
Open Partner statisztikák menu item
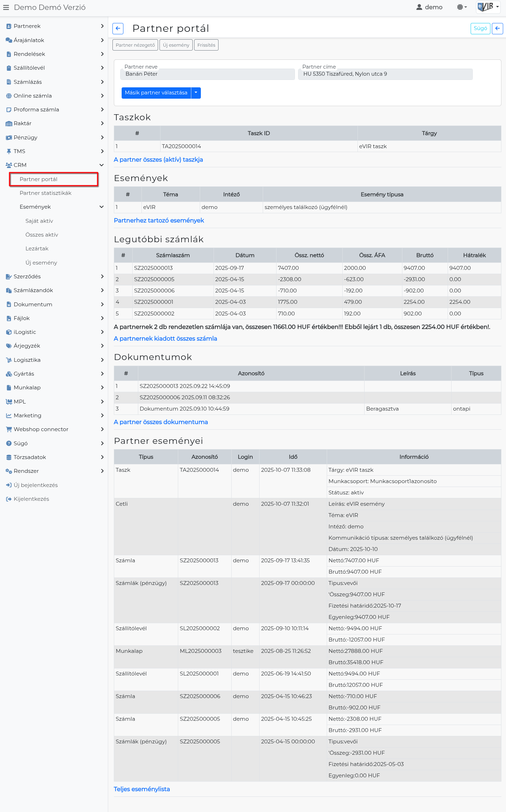46,193
